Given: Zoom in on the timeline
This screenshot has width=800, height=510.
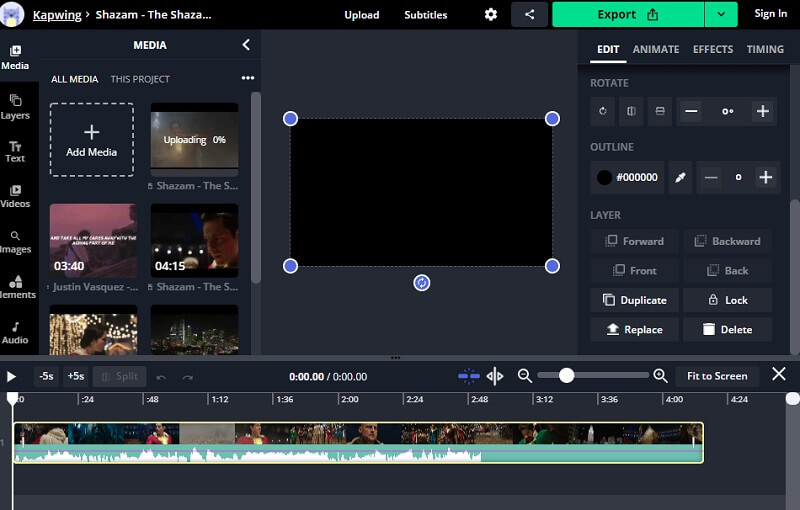Looking at the screenshot, I should (x=660, y=376).
